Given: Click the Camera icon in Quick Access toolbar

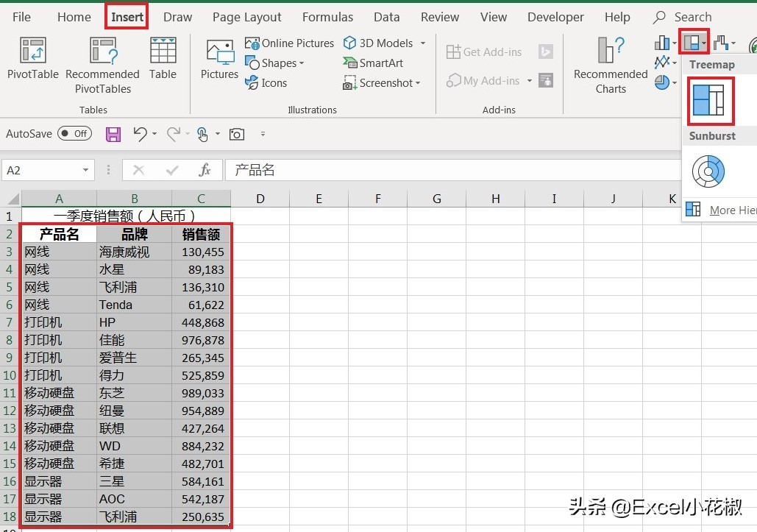Looking at the screenshot, I should (x=236, y=134).
